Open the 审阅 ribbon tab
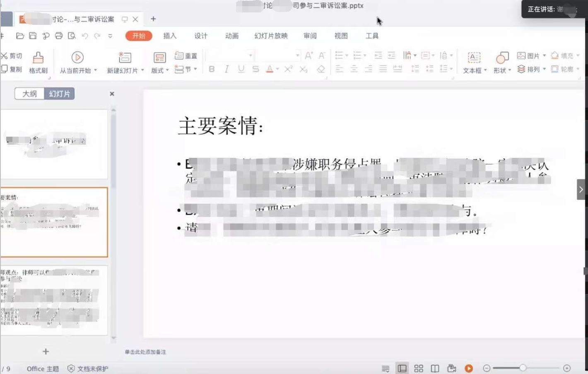 310,36
